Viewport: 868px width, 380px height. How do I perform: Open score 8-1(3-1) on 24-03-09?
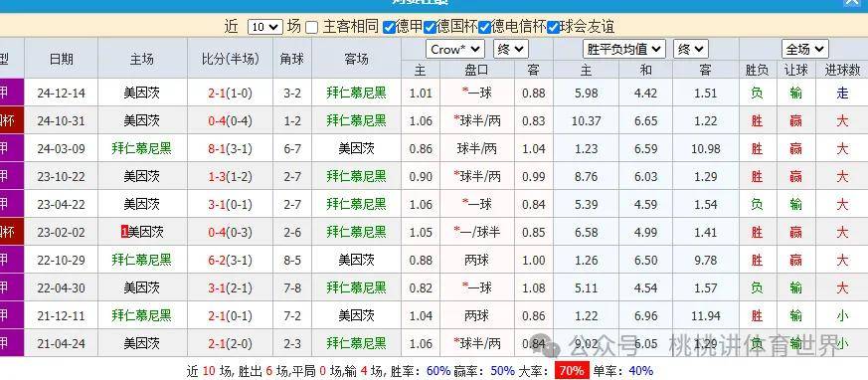coord(231,148)
